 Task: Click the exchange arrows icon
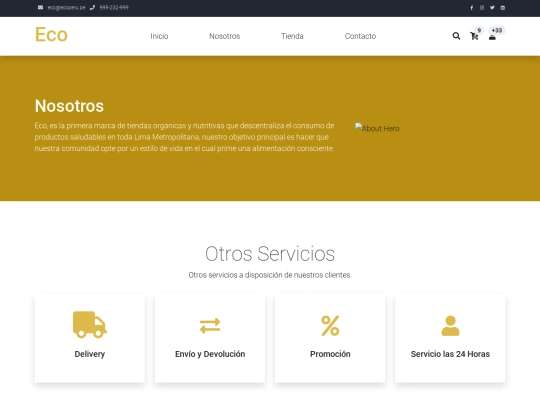tap(210, 325)
